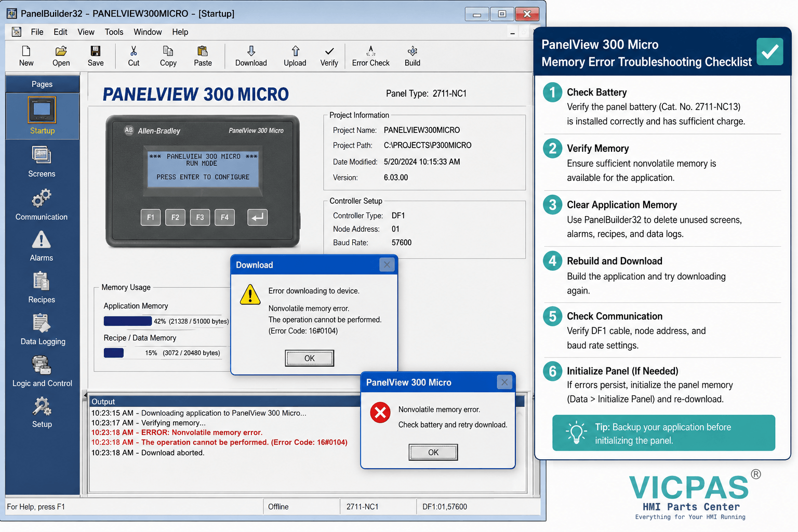
Task: Collapse Output panel using left arrow
Action: click(86, 396)
